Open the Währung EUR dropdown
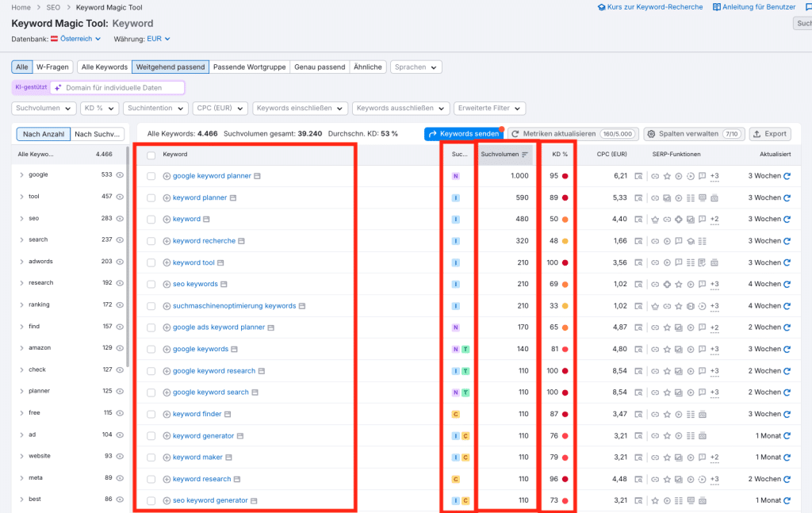Image resolution: width=812 pixels, height=513 pixels. click(155, 38)
